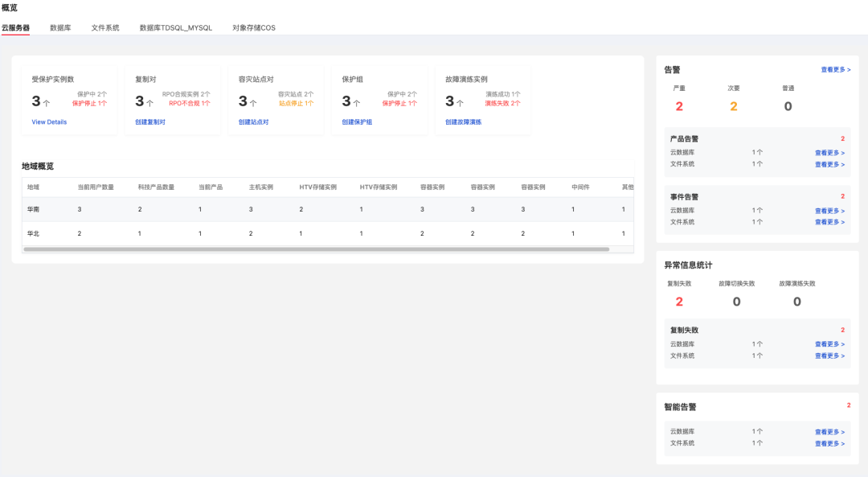Click the 严重 alarm count 2
The width and height of the screenshot is (868, 477).
pyautogui.click(x=678, y=105)
